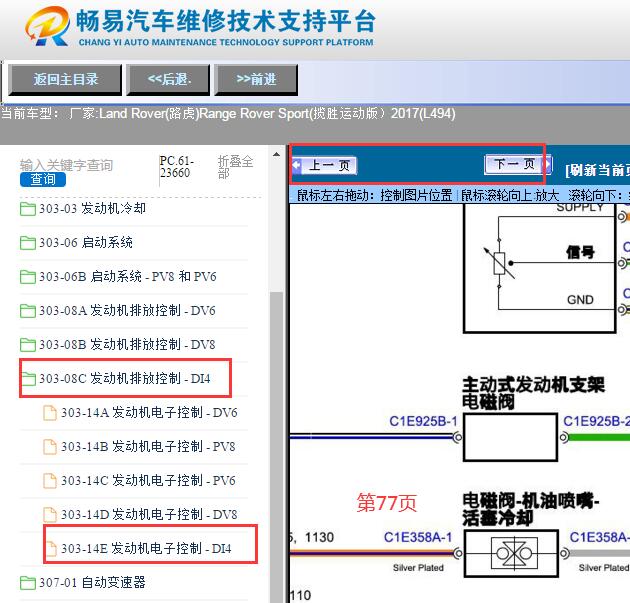Click the GND label in sensor box
This screenshot has height=603, width=630.
click(580, 300)
